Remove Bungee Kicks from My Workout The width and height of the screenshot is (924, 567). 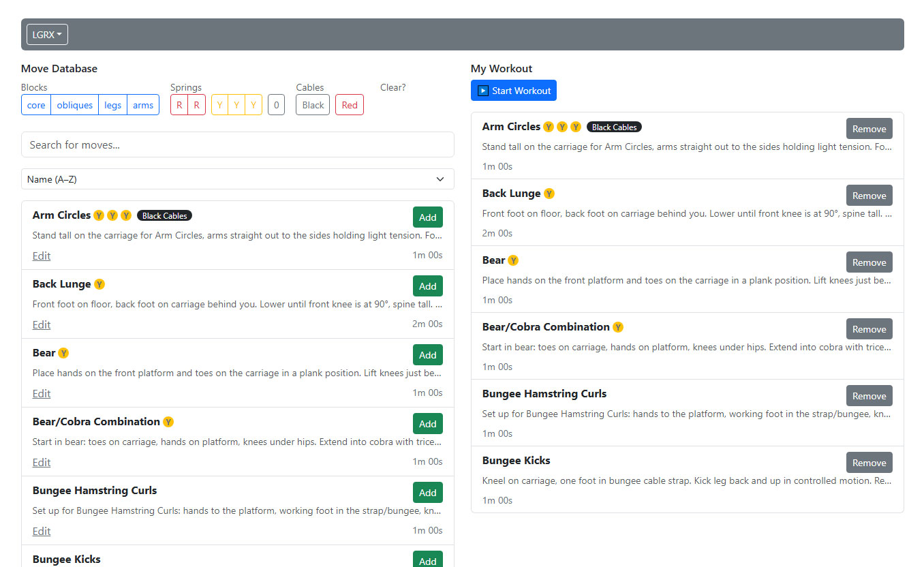(869, 463)
